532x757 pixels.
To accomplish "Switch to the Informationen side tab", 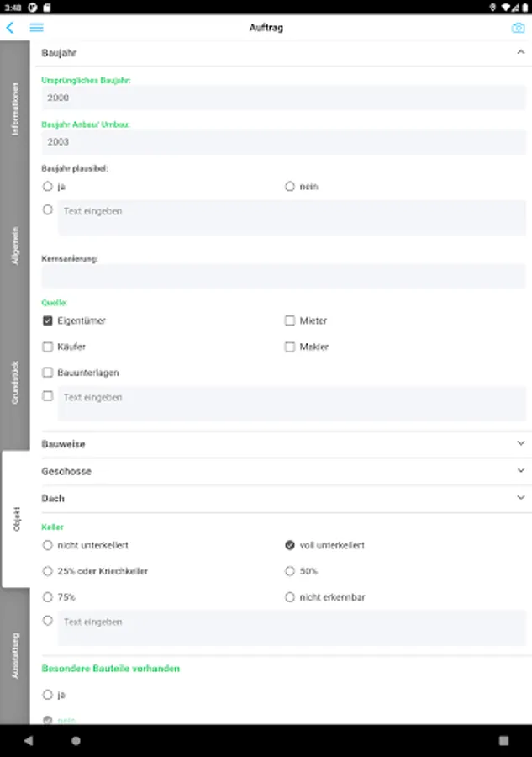I will tap(14, 109).
